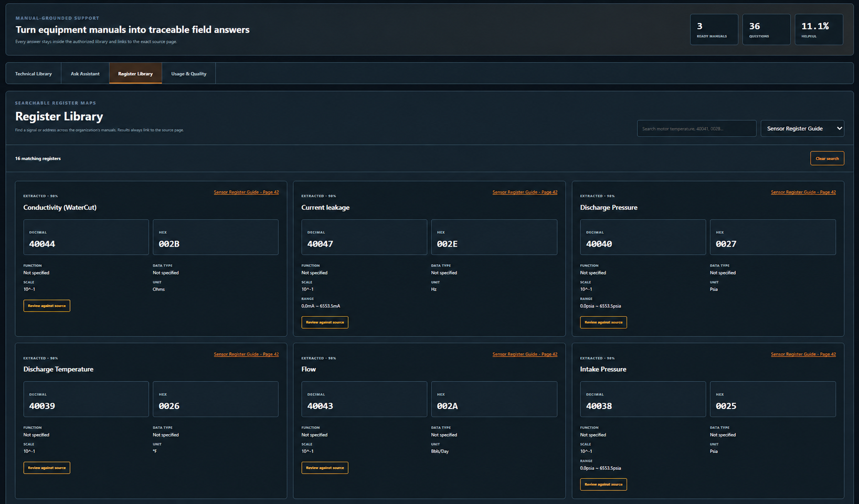Focus the register search input field
Viewport: 859px width, 504px height.
696,128
